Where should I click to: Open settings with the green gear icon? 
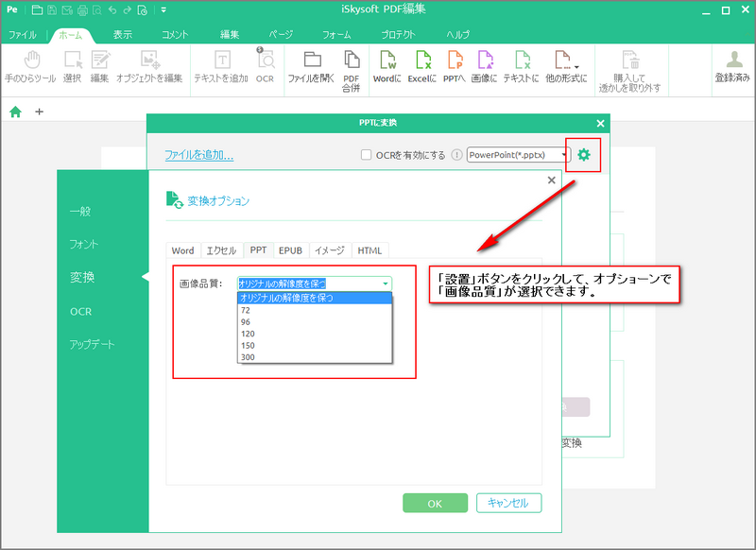click(x=583, y=155)
